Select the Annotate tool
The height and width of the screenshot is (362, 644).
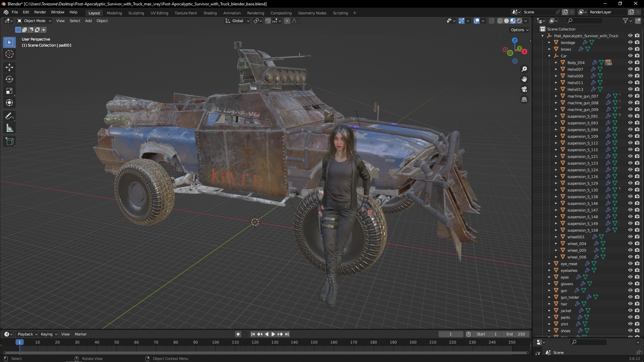pyautogui.click(x=9, y=116)
